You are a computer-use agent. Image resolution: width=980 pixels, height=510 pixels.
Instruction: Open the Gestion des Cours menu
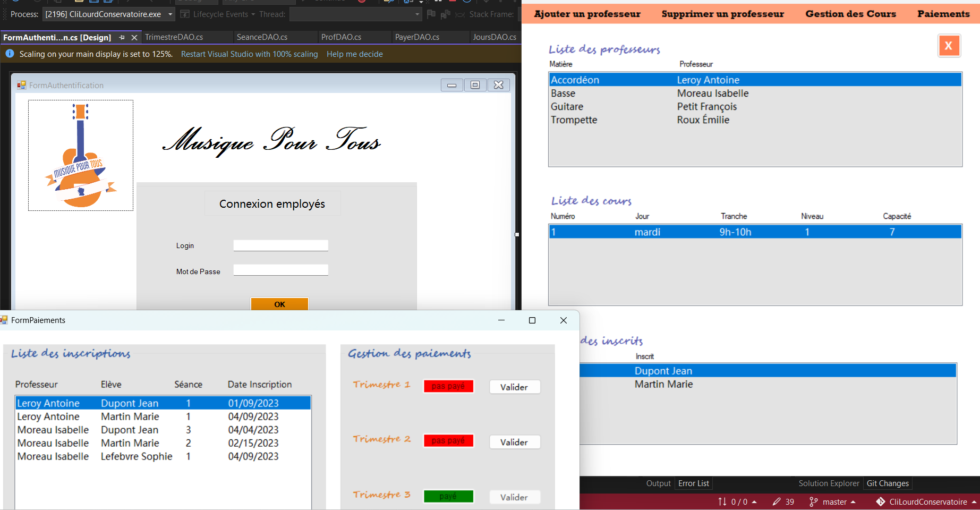click(x=850, y=14)
